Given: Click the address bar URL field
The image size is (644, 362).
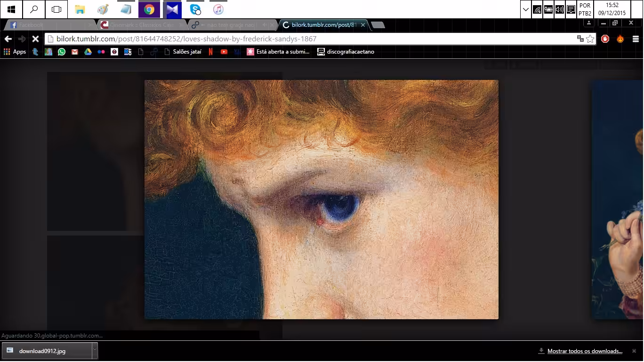Looking at the screenshot, I should pos(311,39).
